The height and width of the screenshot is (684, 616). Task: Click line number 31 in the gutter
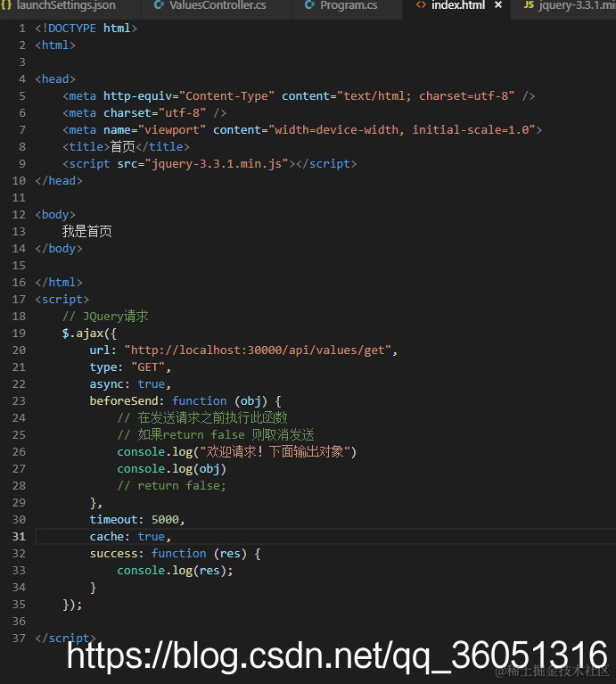click(19, 537)
